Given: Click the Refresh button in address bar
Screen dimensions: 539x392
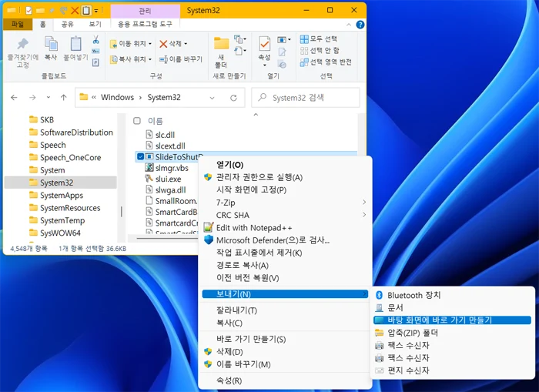Looking at the screenshot, I should pos(233,98).
